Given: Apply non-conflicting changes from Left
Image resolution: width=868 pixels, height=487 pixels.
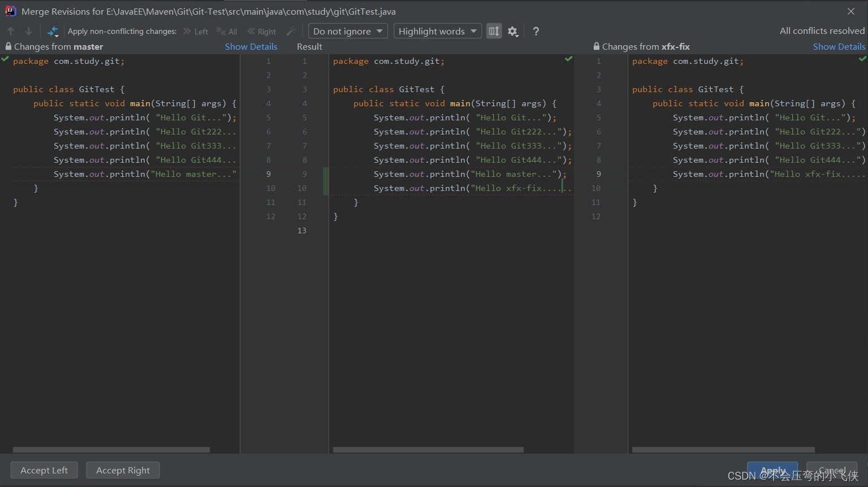Looking at the screenshot, I should click(196, 32).
